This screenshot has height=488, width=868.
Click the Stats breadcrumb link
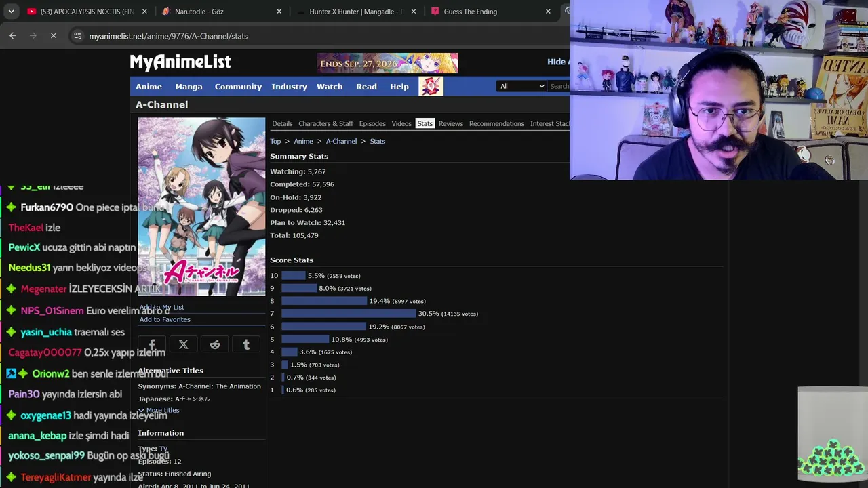(378, 141)
